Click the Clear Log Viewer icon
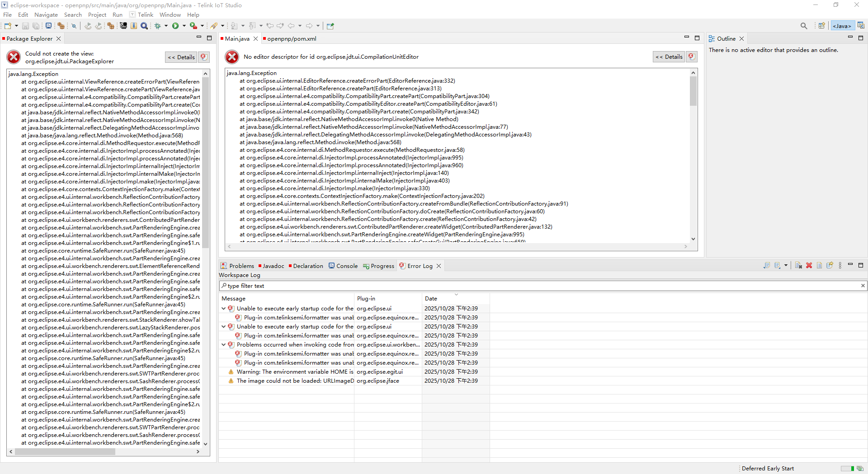Image resolution: width=868 pixels, height=474 pixels. 798,266
